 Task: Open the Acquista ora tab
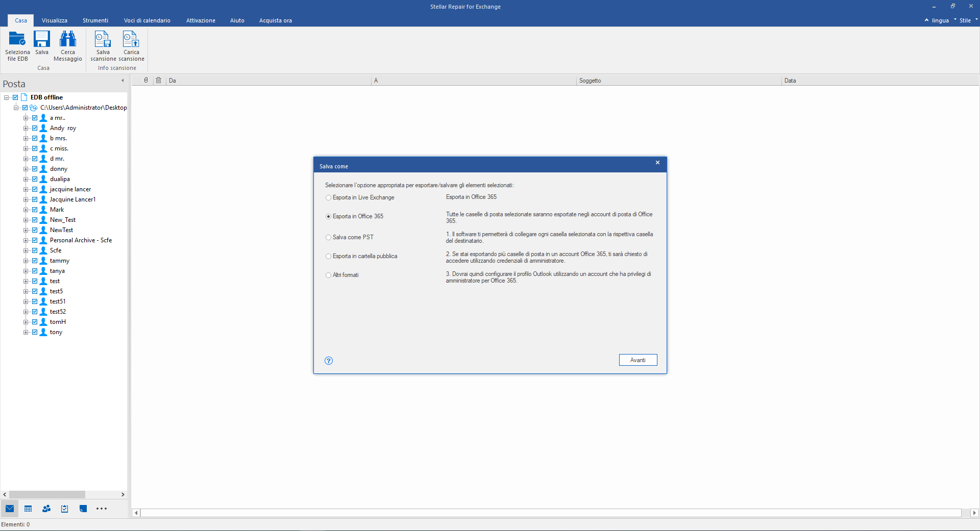pos(276,20)
